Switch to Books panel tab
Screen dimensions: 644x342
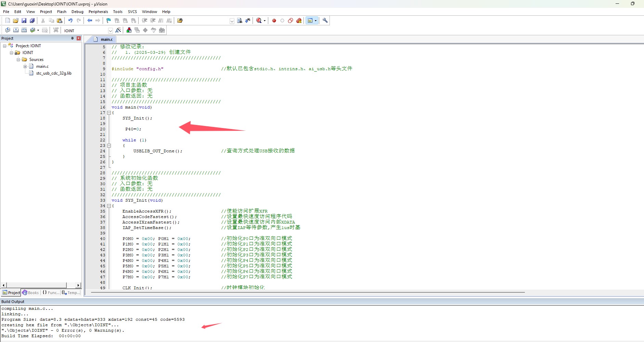coord(30,293)
